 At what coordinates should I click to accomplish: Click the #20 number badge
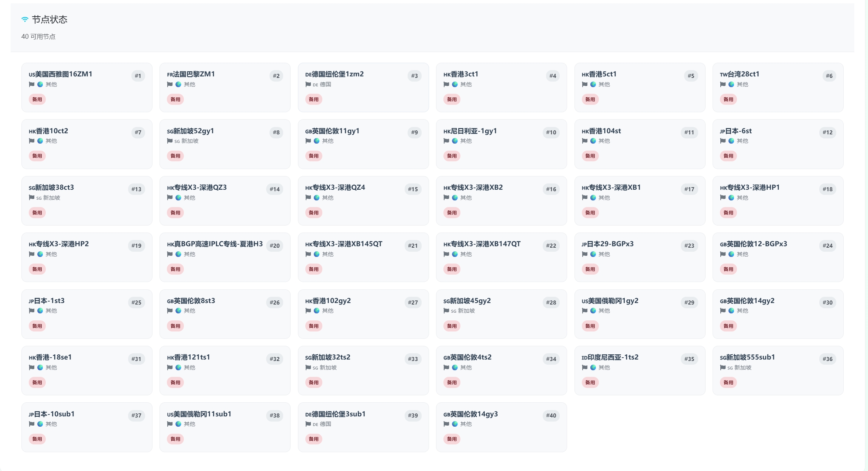coord(275,246)
